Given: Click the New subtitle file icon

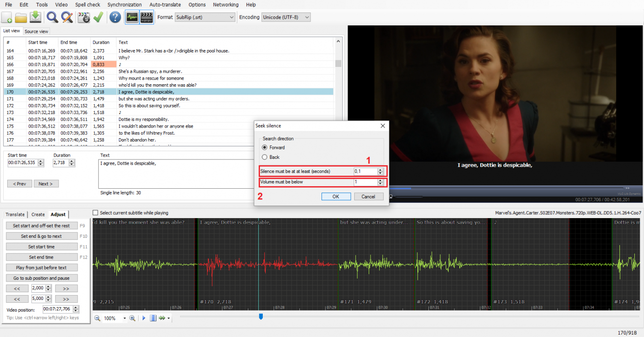Looking at the screenshot, I should 7,17.
